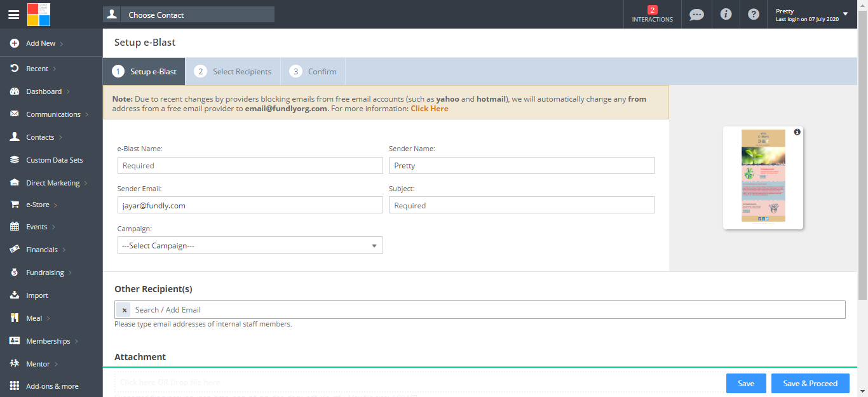Expand the Direct Marketing submenu chevron
The image size is (868, 397).
point(86,183)
